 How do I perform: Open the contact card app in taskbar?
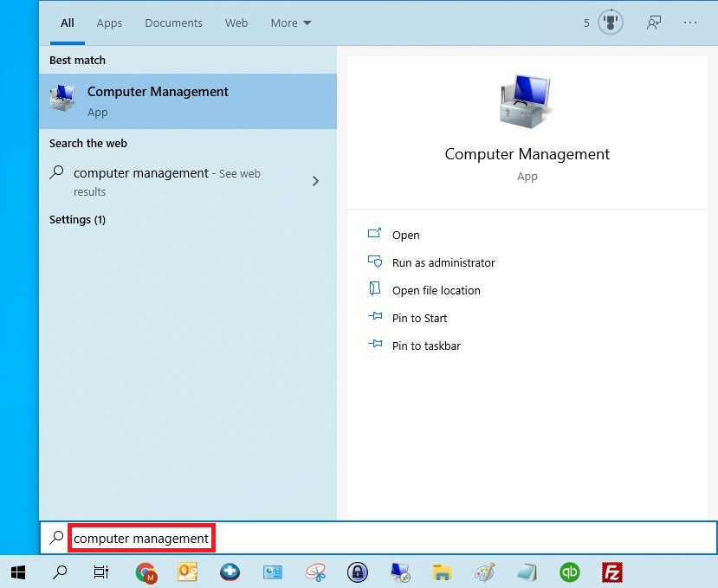[x=273, y=572]
